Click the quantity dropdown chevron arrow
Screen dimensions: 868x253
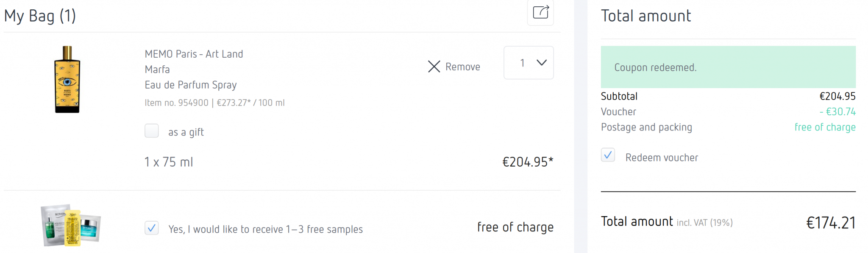click(x=541, y=63)
